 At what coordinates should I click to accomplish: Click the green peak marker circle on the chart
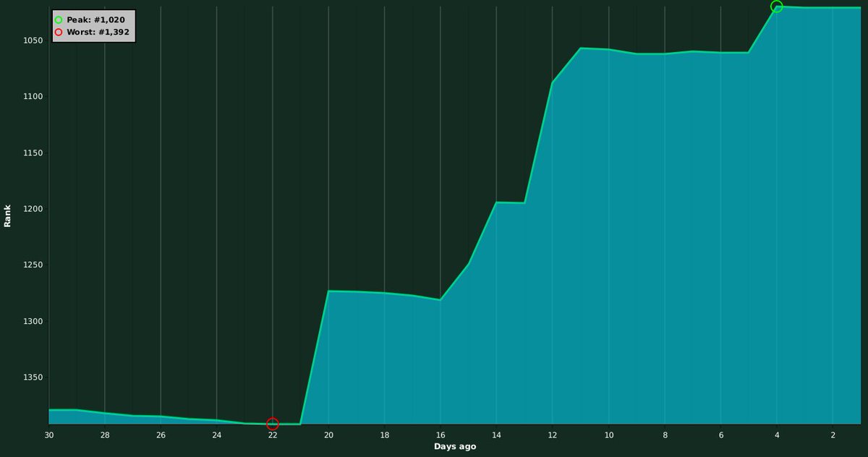[x=777, y=7]
